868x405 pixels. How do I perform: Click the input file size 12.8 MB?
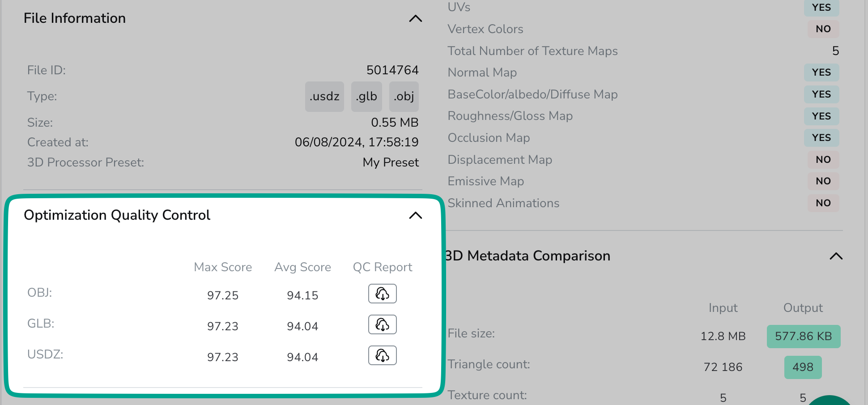(723, 336)
